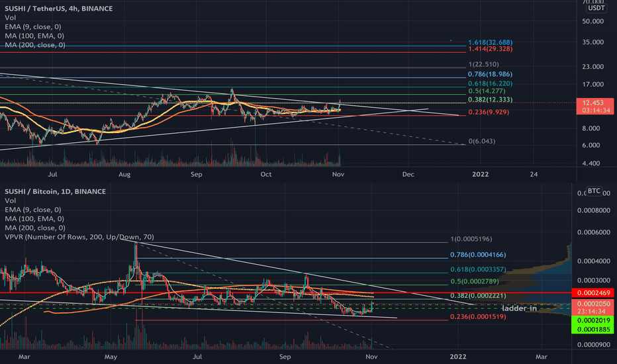Click the 2022 label on the TetherUS chart time axis
Screen dimensions: 617x364
coord(480,174)
